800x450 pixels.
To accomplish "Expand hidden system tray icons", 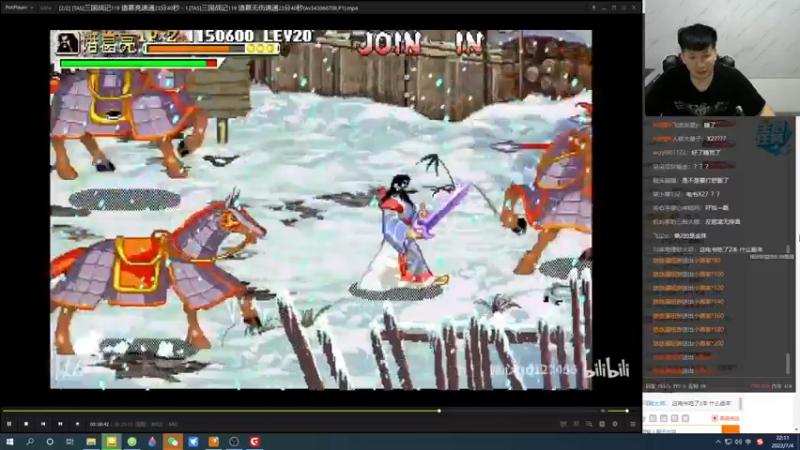I will pyautogui.click(x=718, y=442).
